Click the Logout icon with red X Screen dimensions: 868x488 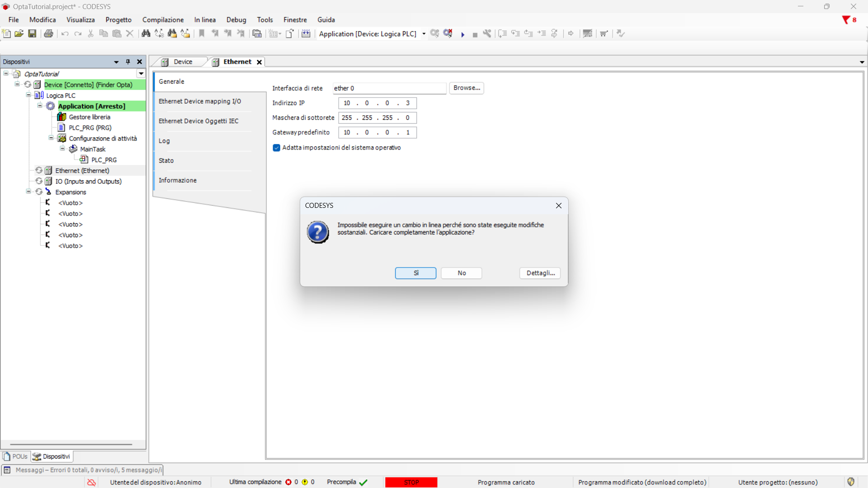448,33
